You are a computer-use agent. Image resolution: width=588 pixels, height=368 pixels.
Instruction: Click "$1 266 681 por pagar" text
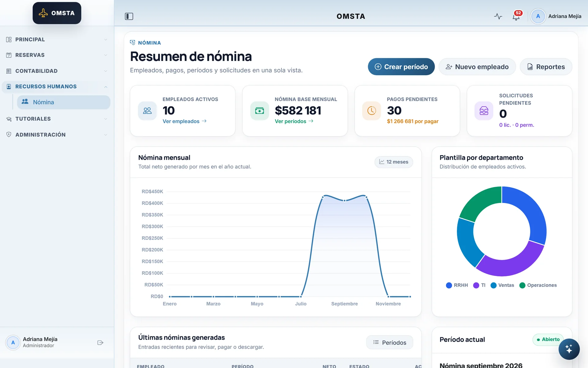(413, 121)
